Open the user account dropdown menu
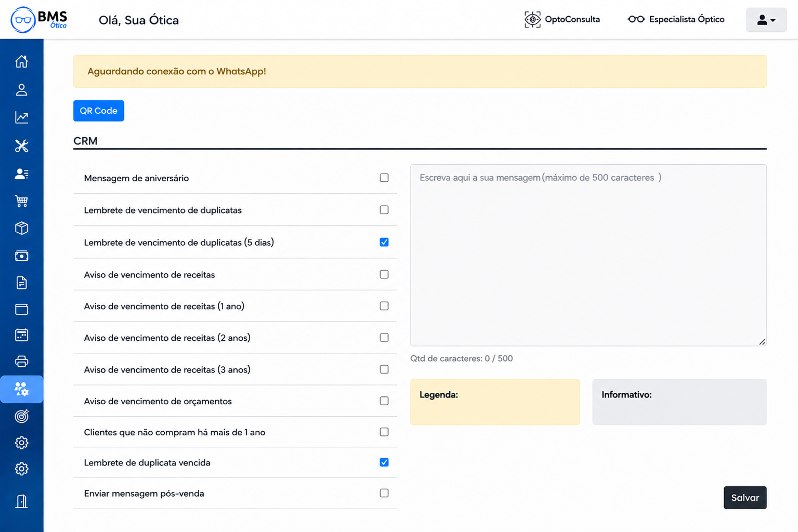The height and width of the screenshot is (532, 798). (x=766, y=20)
